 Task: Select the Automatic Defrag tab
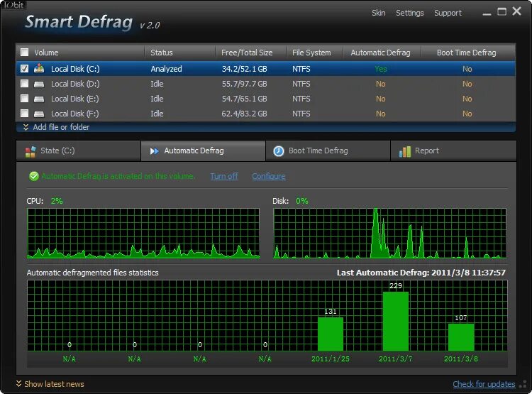[x=203, y=151]
